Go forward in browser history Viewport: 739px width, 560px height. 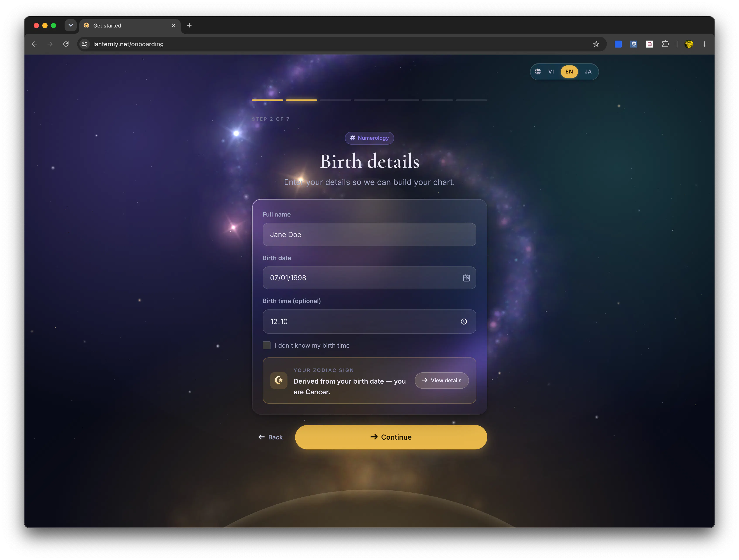pos(50,44)
